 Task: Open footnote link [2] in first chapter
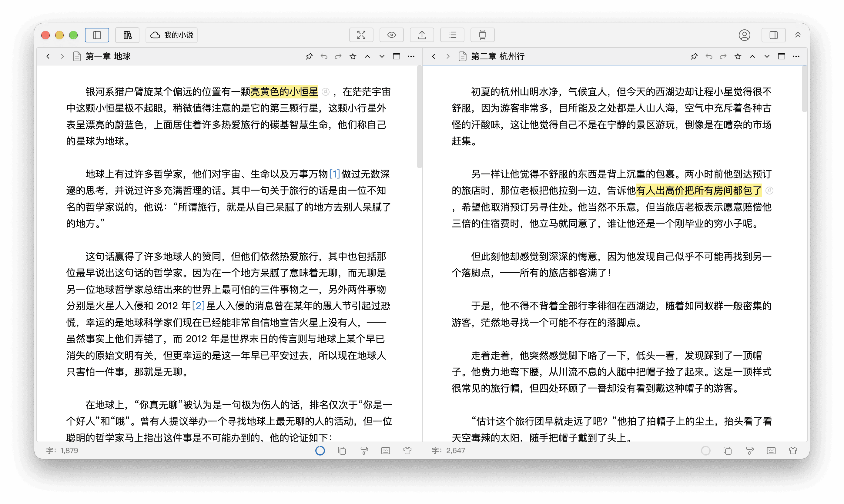point(198,306)
